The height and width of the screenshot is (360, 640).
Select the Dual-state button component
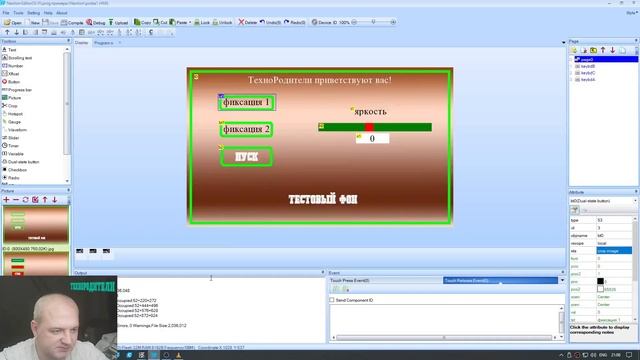tap(21, 162)
